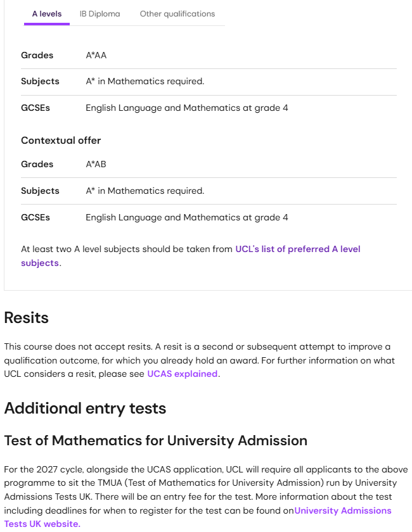
Task: Open UCL's list of preferred A level subjects
Action: 297,250
